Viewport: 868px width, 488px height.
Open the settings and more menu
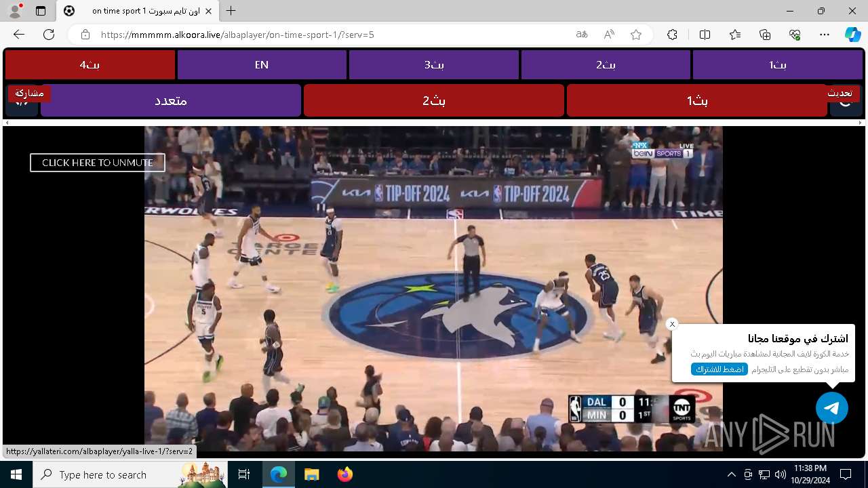coord(825,35)
